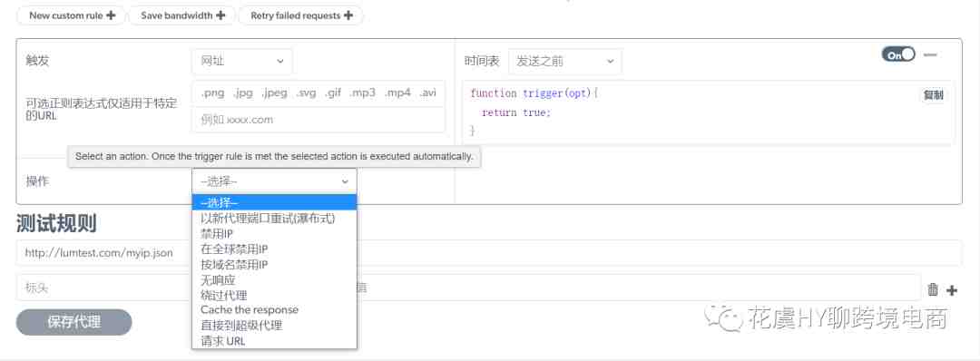
Task: Choose the 在全球禁用IP option
Action: [x=274, y=249]
